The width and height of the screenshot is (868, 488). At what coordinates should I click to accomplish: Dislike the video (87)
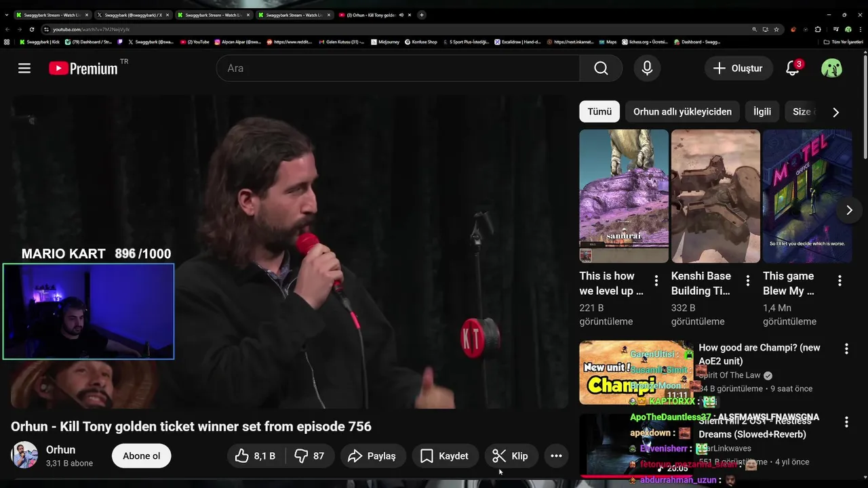310,456
